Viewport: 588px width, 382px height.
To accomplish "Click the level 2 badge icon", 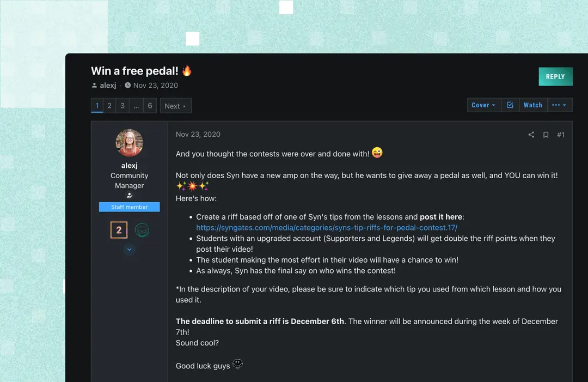I will pyautogui.click(x=119, y=230).
